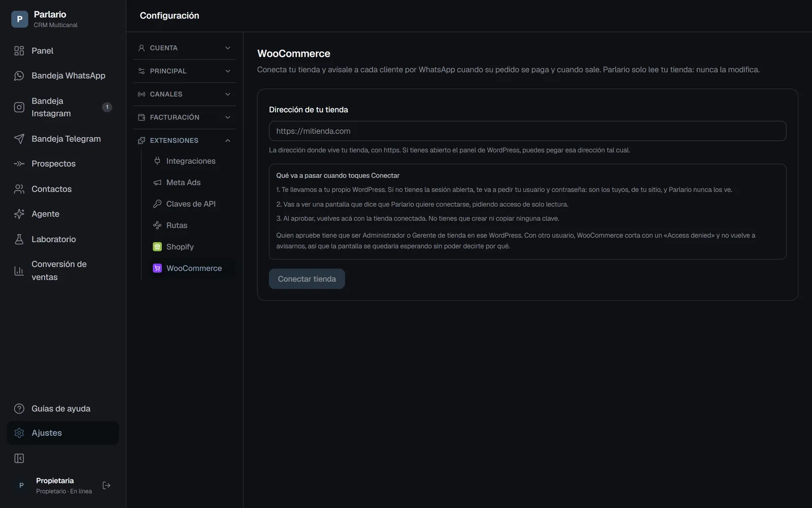
Task: Expand the Facturación section chevron
Action: (228, 117)
